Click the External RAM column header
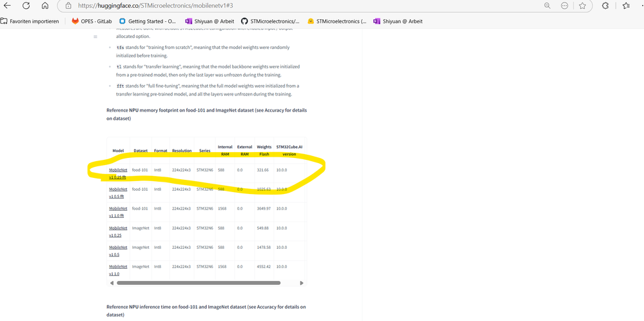This screenshot has height=321, width=644. [245, 151]
